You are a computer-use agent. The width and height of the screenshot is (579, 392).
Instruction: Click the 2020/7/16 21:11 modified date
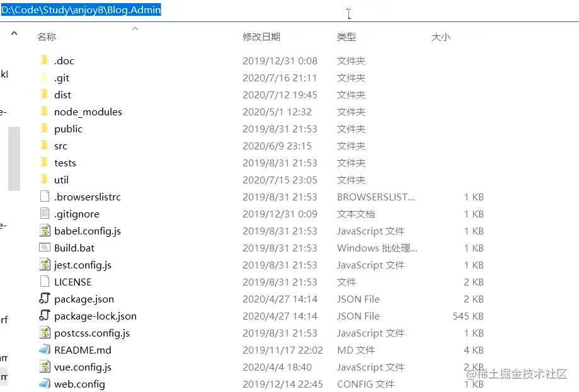[x=280, y=78]
